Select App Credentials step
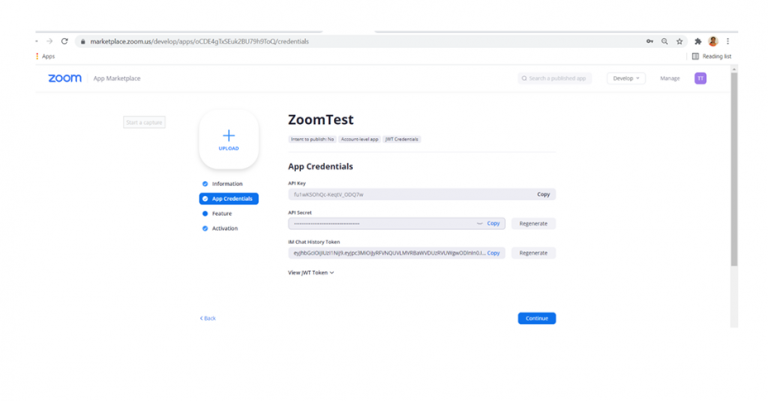This screenshot has width=768, height=401. tap(229, 199)
